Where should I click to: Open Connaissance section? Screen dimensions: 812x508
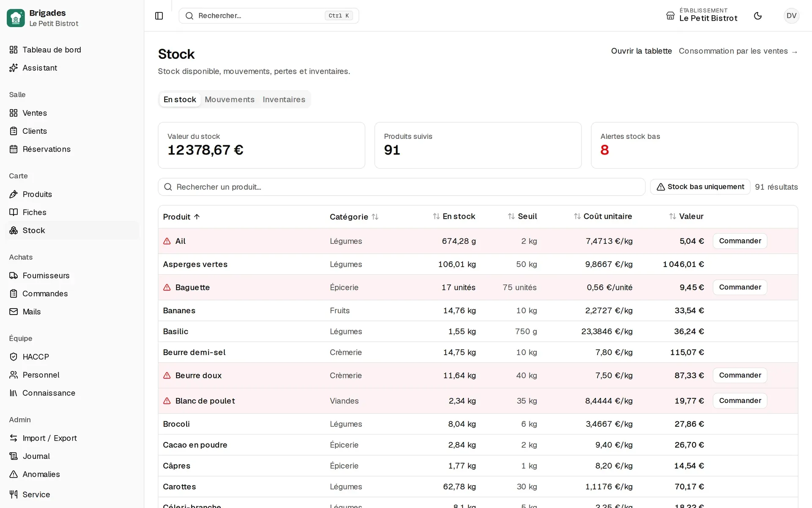coord(72,393)
